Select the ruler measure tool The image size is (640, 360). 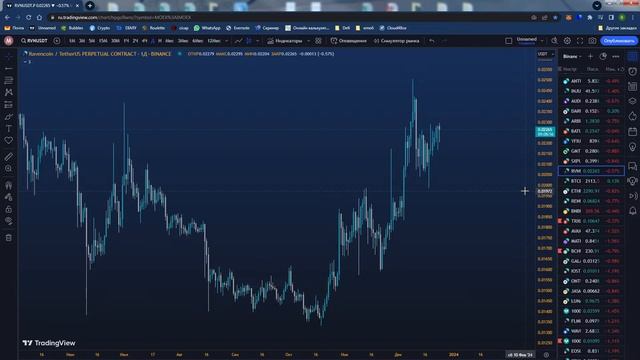tap(9, 157)
